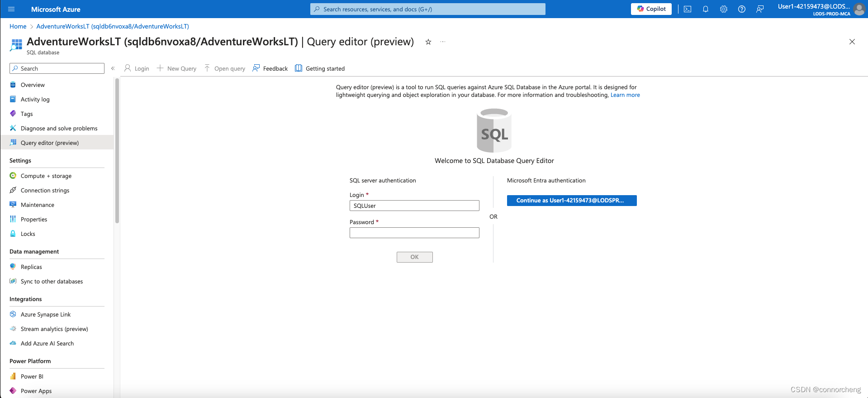Viewport: 868px width, 398px height.
Task: Click Open query in toolbar
Action: pos(224,68)
